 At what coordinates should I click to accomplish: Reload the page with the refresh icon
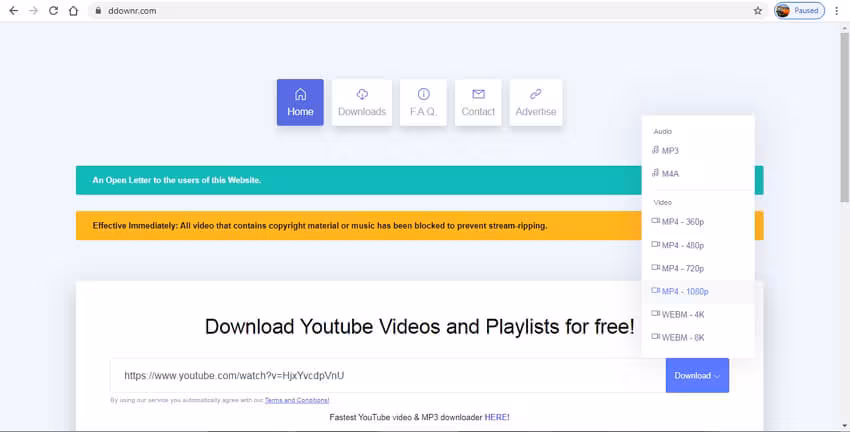[x=53, y=11]
